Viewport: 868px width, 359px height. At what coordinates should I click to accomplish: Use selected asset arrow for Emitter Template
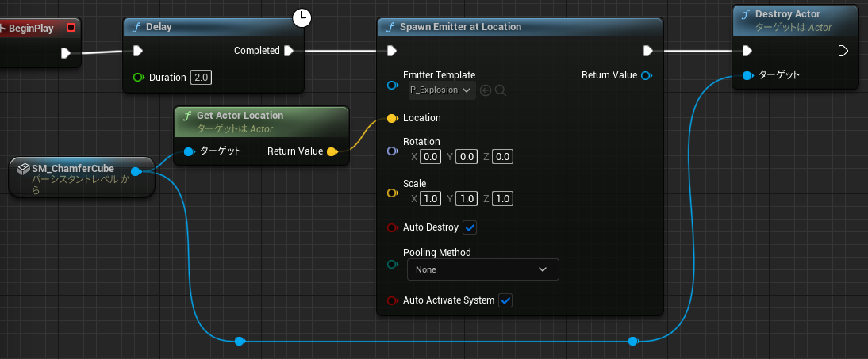[486, 90]
